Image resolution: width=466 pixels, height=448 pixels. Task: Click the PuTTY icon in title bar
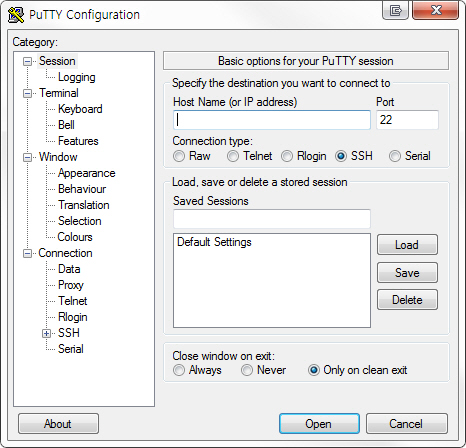(16, 15)
